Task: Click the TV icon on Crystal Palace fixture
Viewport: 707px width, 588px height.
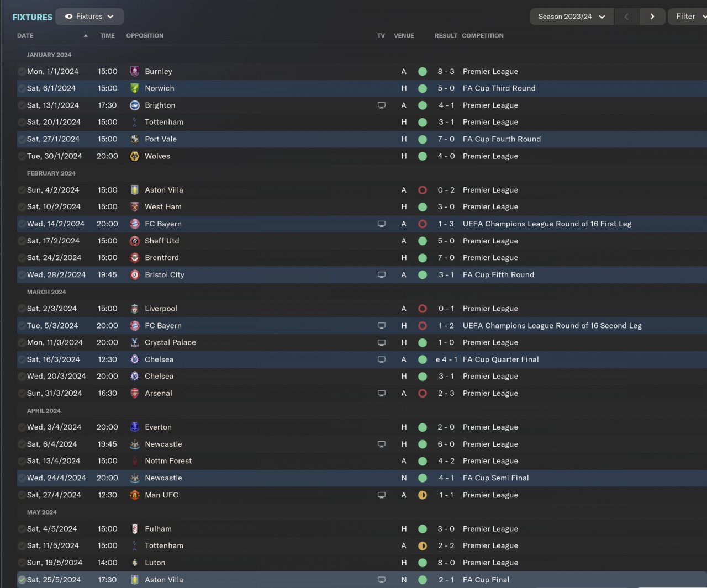Action: 381,342
